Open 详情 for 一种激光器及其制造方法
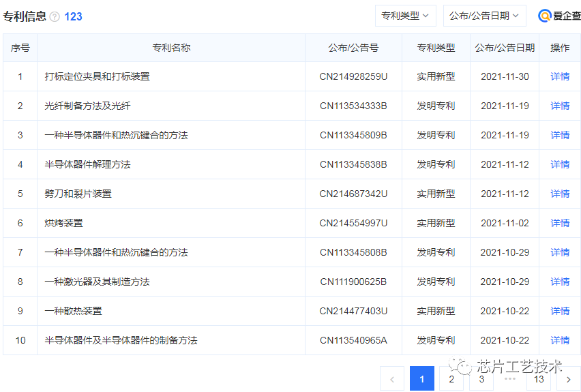This screenshot has width=581, height=392. 560,282
